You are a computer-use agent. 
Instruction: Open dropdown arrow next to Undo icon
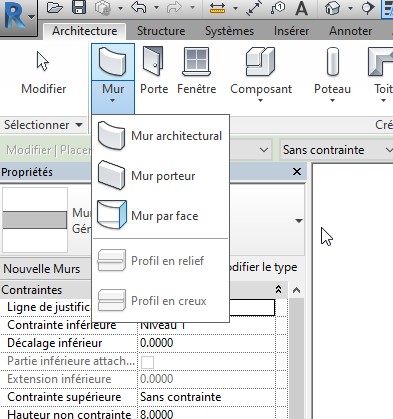pos(156,8)
